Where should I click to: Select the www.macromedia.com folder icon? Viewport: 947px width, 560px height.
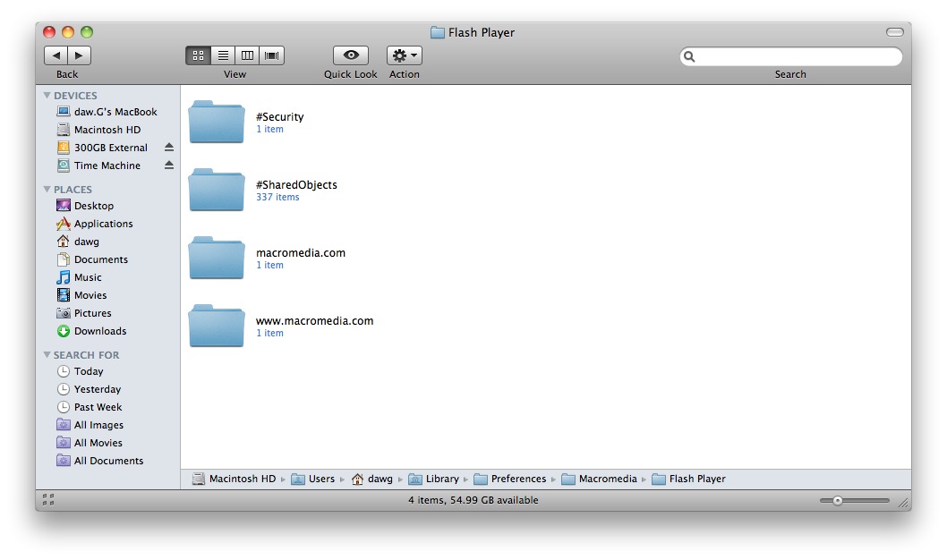tap(217, 326)
